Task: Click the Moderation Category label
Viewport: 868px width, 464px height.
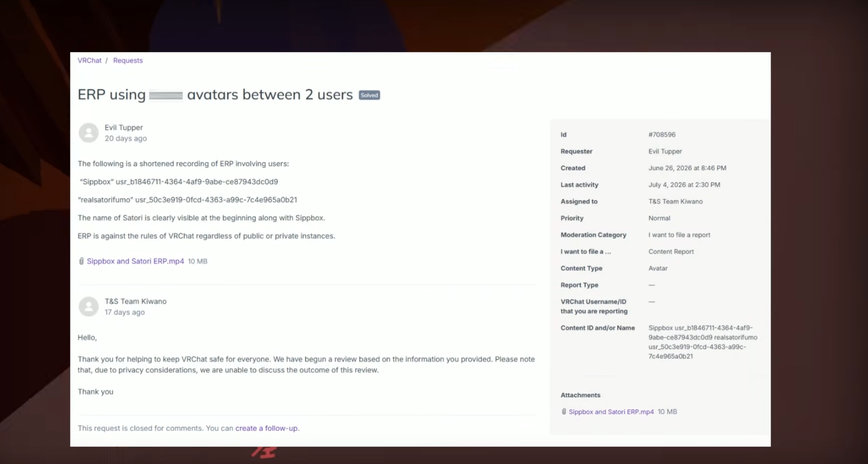Action: pyautogui.click(x=593, y=235)
